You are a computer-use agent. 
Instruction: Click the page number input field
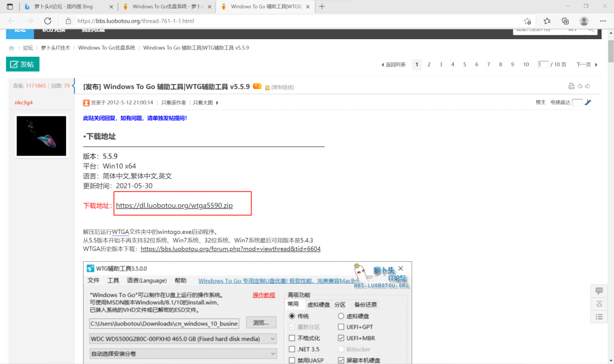(543, 65)
